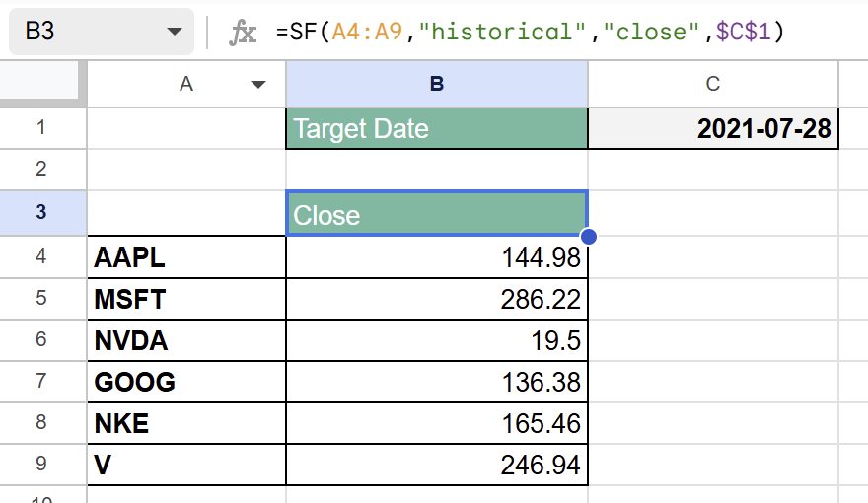Viewport: 868px width, 503px height.
Task: Click empty cell C4 next to 144.98
Action: click(x=713, y=256)
